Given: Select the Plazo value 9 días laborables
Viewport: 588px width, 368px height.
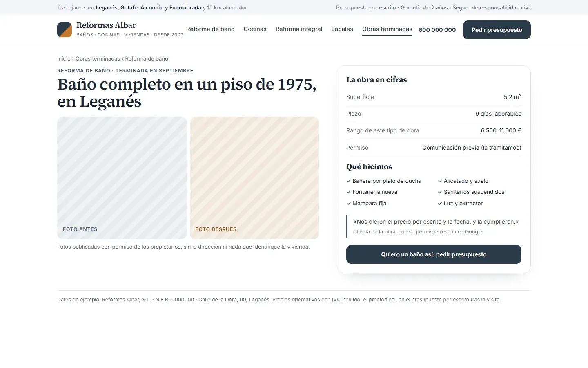Looking at the screenshot, I should [x=498, y=114].
